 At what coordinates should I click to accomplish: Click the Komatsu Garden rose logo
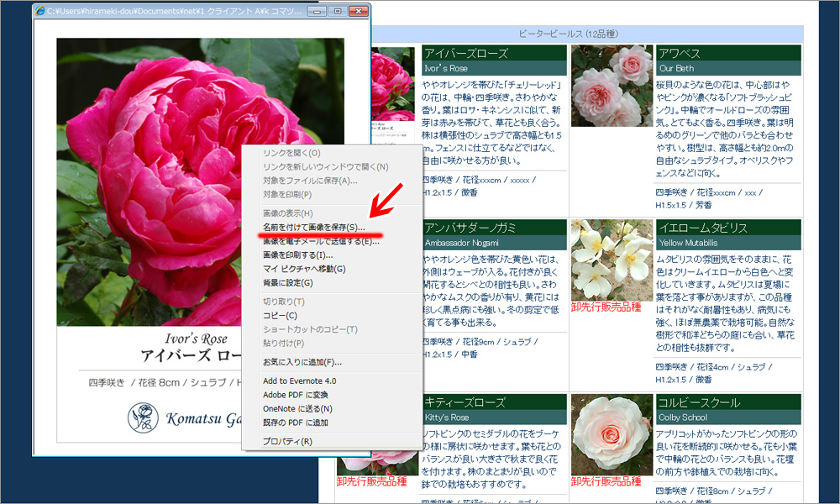(x=143, y=417)
